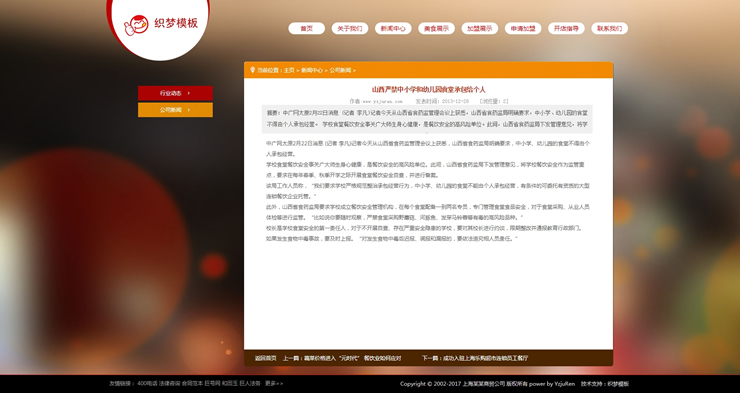Open the next article link 下一篇
This screenshot has width=740, height=393.
pos(475,358)
